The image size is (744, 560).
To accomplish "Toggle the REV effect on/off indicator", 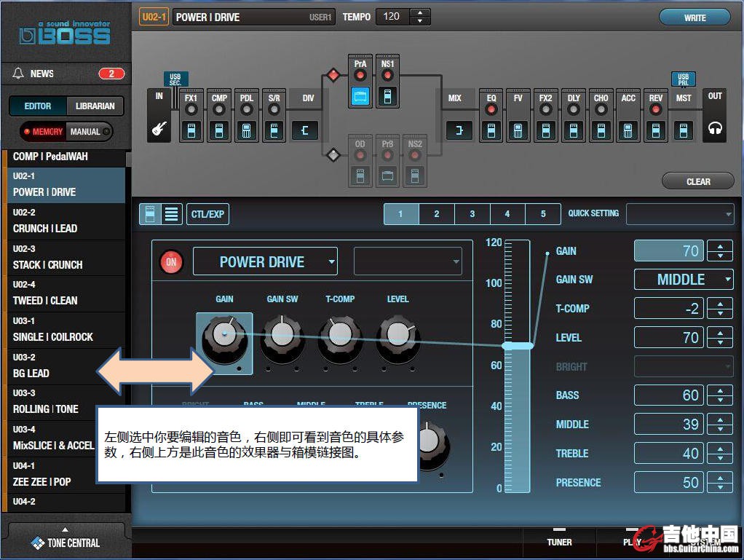I will [x=656, y=110].
